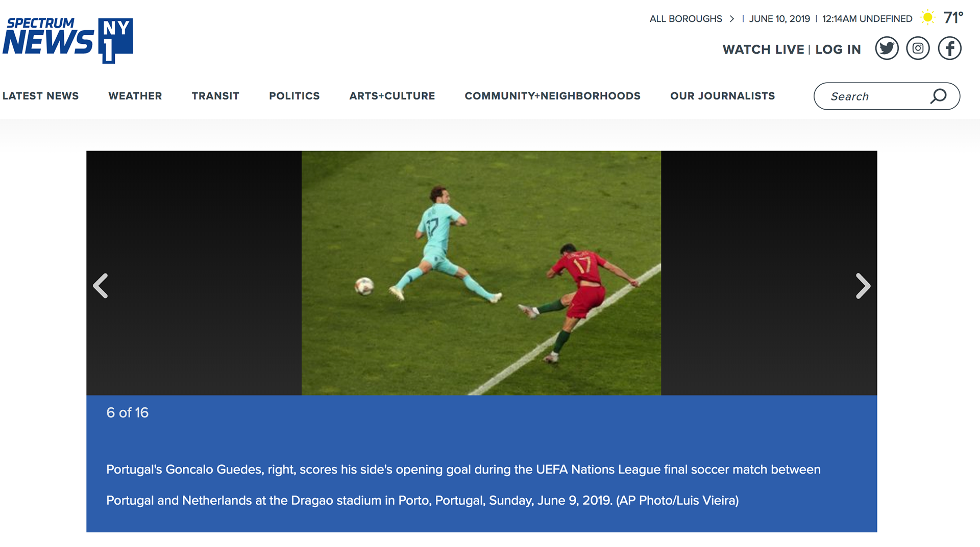Screen dimensions: 980x547
Task: Select the Politics menu item
Action: click(x=295, y=96)
